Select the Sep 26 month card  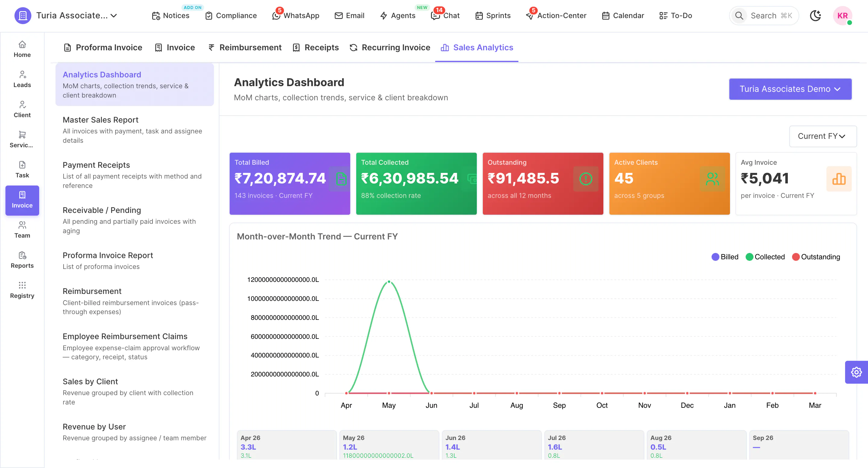799,445
